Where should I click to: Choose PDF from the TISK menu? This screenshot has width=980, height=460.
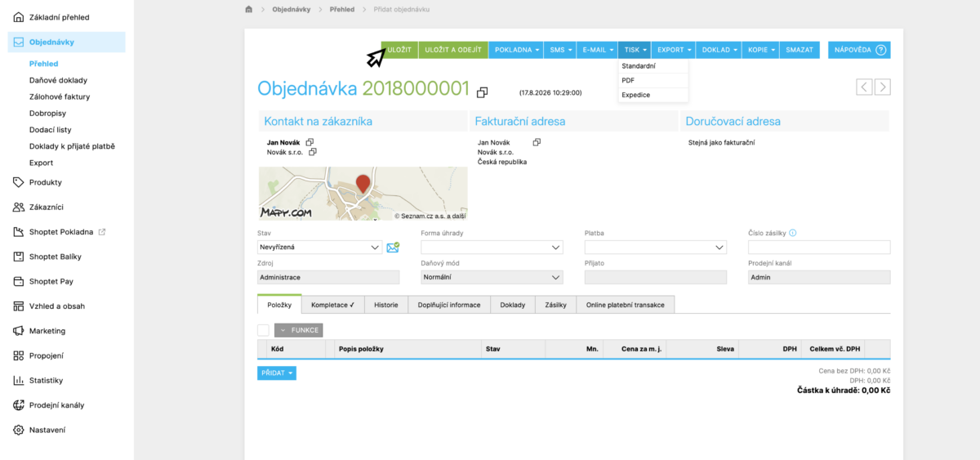[653, 80]
